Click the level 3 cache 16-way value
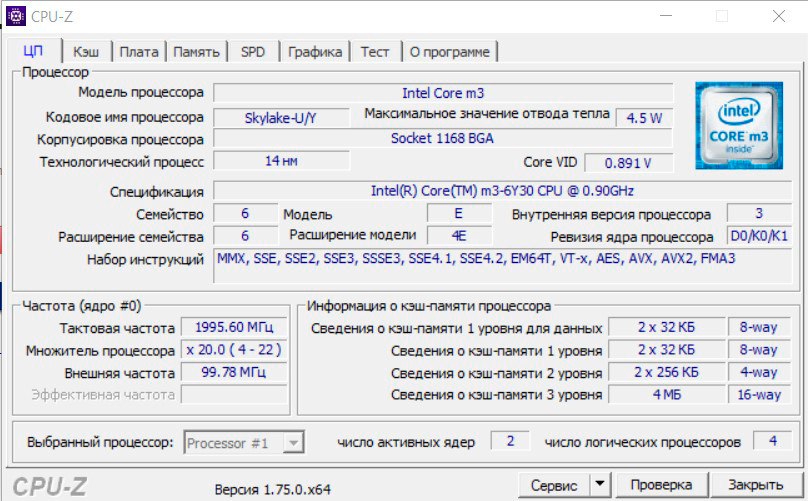The image size is (808, 501). [759, 395]
